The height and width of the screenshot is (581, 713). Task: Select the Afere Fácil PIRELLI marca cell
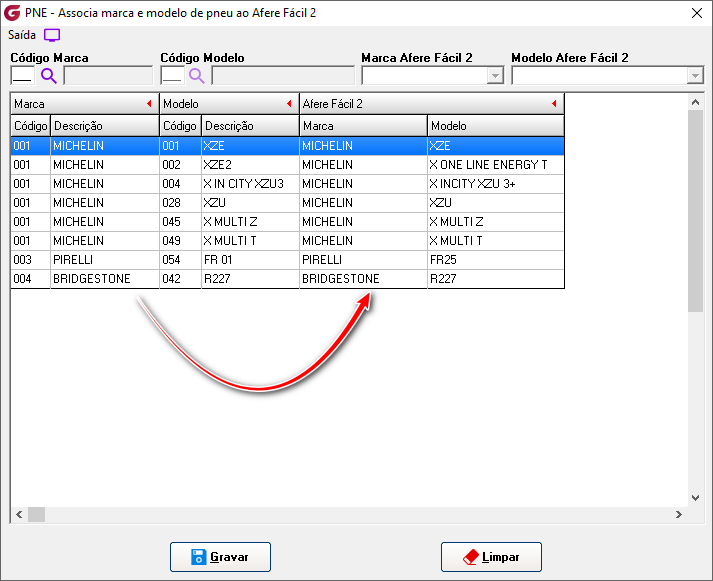(x=363, y=260)
